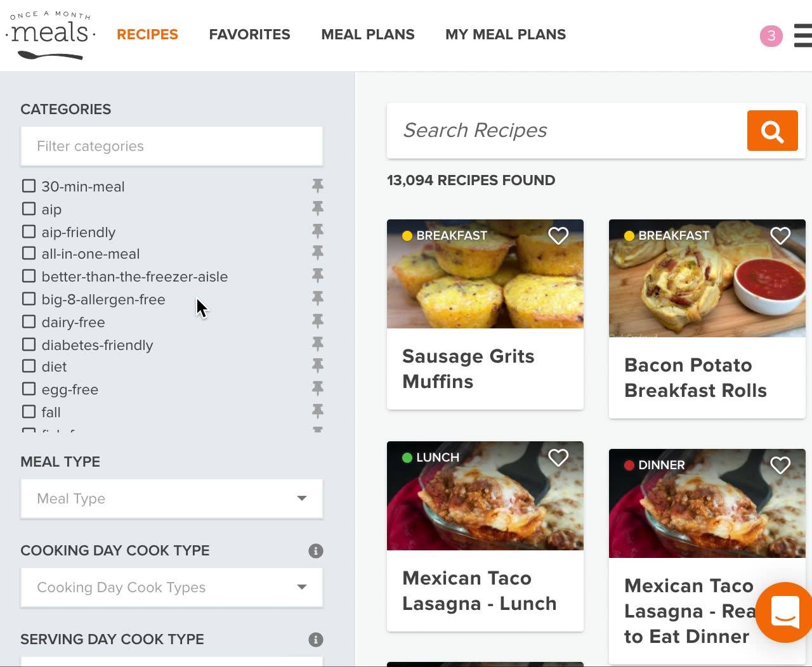The image size is (812, 667).
Task: Click the pink notification badge showing 3
Action: pos(771,36)
